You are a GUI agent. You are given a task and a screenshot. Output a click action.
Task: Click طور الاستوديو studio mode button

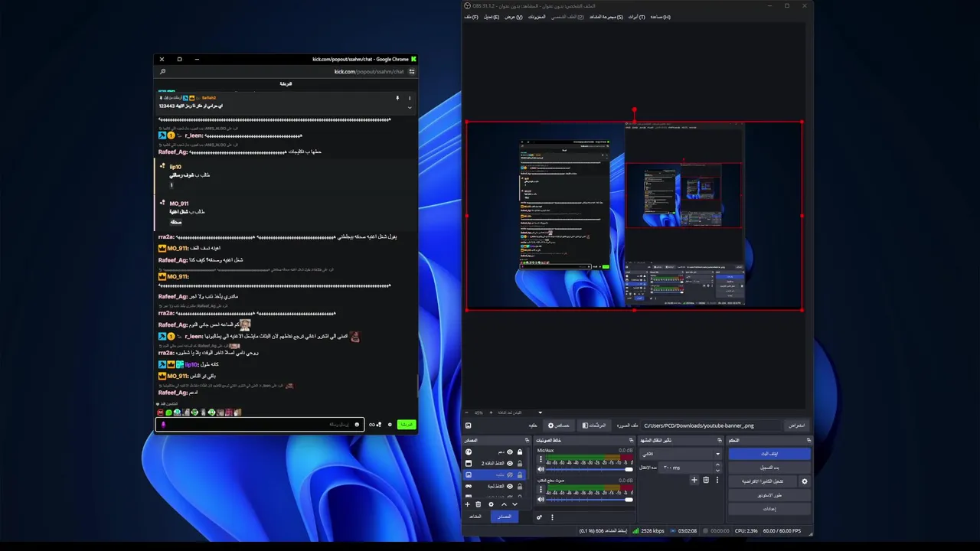coord(769,495)
